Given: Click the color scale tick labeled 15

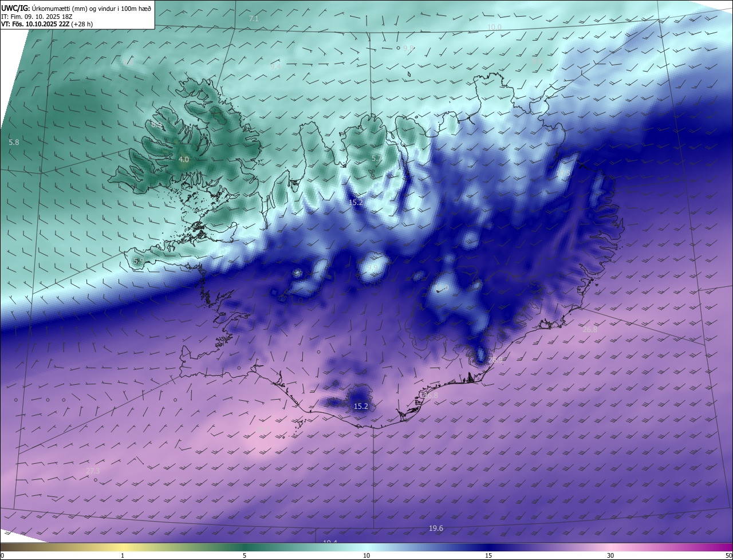Looking at the screenshot, I should [x=488, y=555].
